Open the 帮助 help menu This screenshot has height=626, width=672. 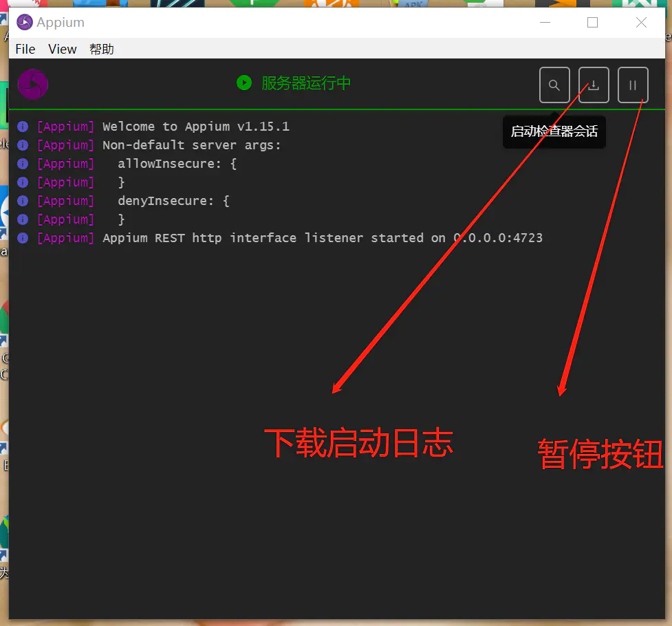point(102,49)
